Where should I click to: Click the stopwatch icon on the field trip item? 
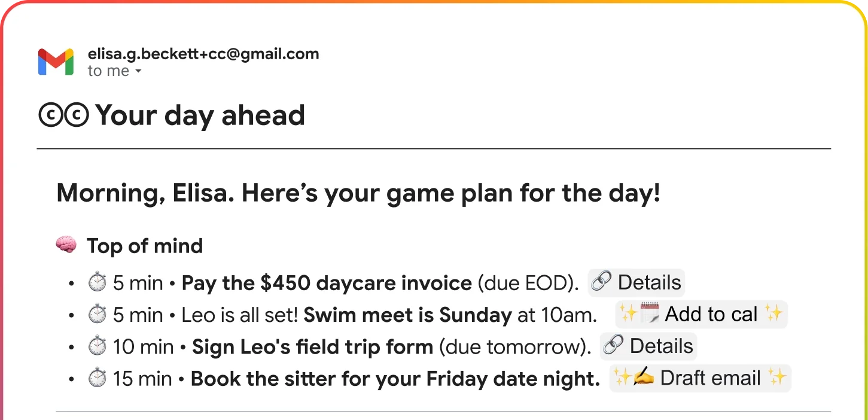[x=96, y=346]
